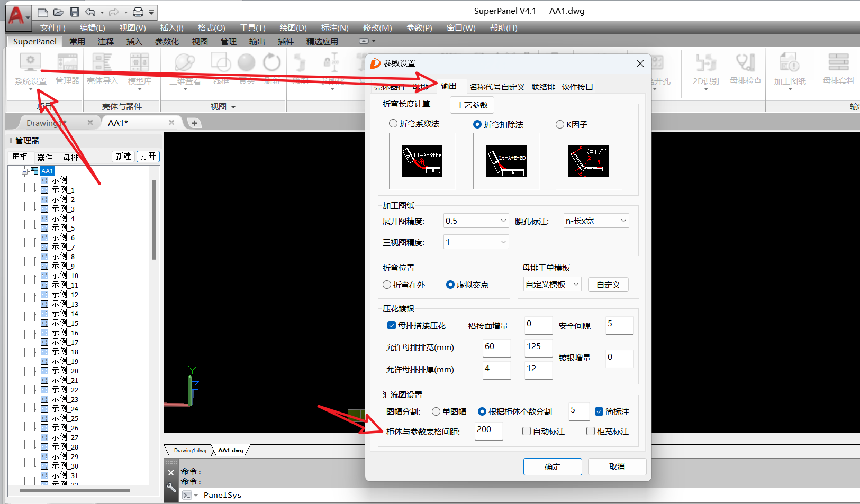Open the 腰孔标注 dropdown
860x504 pixels.
(596, 221)
